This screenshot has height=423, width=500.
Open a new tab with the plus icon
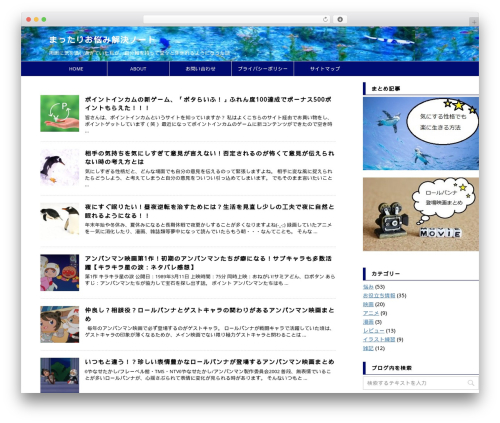pos(474,22)
